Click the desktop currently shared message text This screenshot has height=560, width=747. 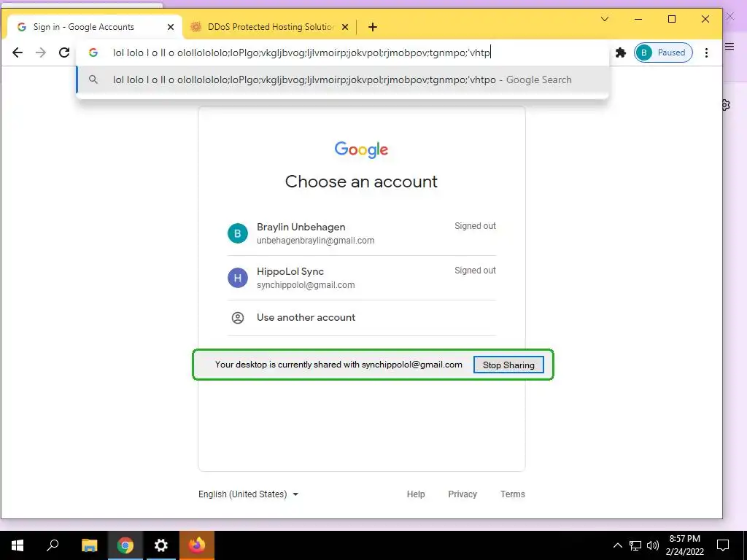338,365
